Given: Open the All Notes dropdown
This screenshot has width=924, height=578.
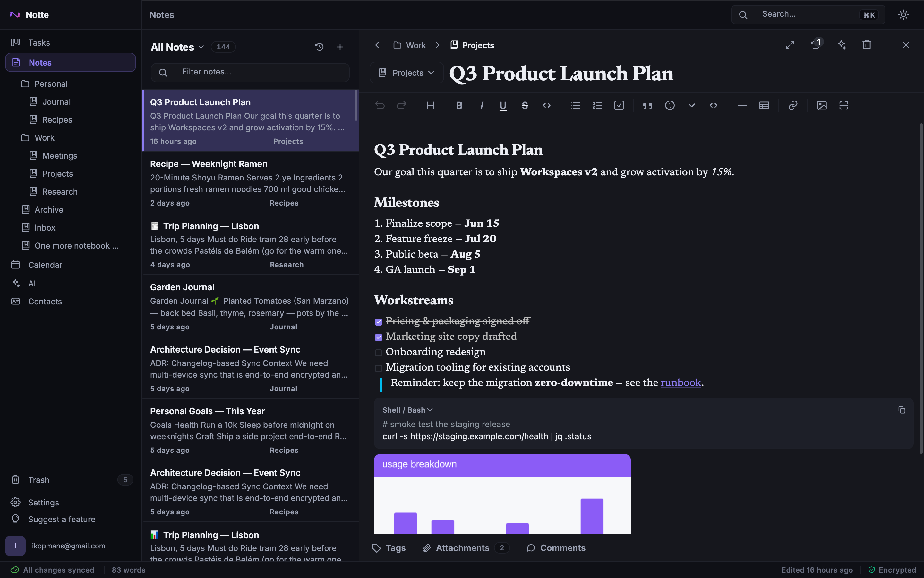Looking at the screenshot, I should coord(177,47).
